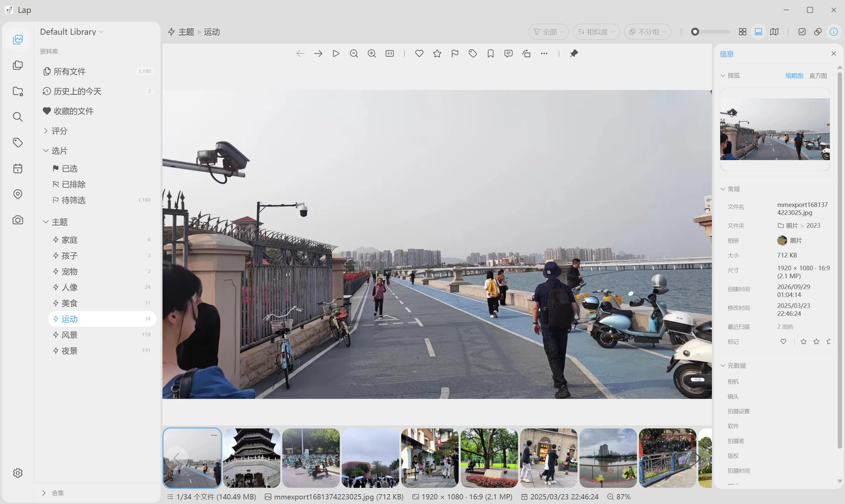845x504 pixels.
Task: Enable multi-select checkbox mode
Action: (x=802, y=32)
